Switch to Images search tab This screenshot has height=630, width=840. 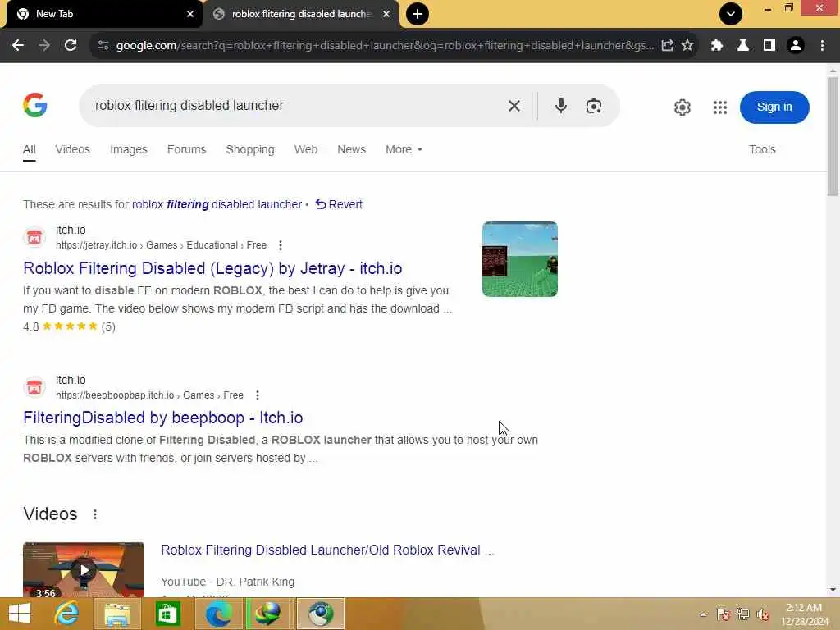pyautogui.click(x=129, y=149)
